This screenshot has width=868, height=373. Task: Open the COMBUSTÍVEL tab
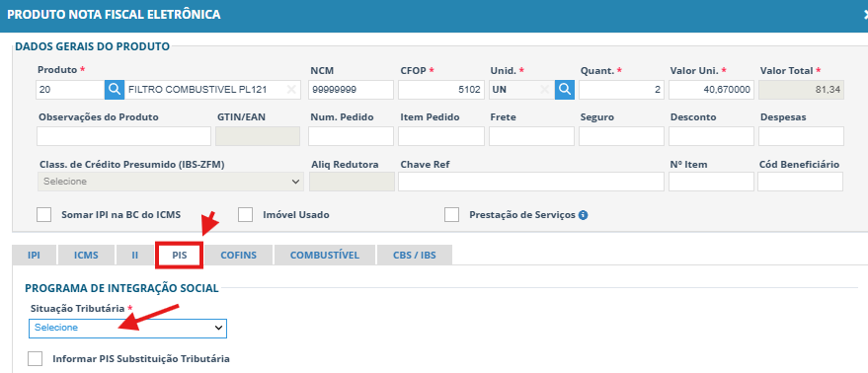tap(325, 256)
